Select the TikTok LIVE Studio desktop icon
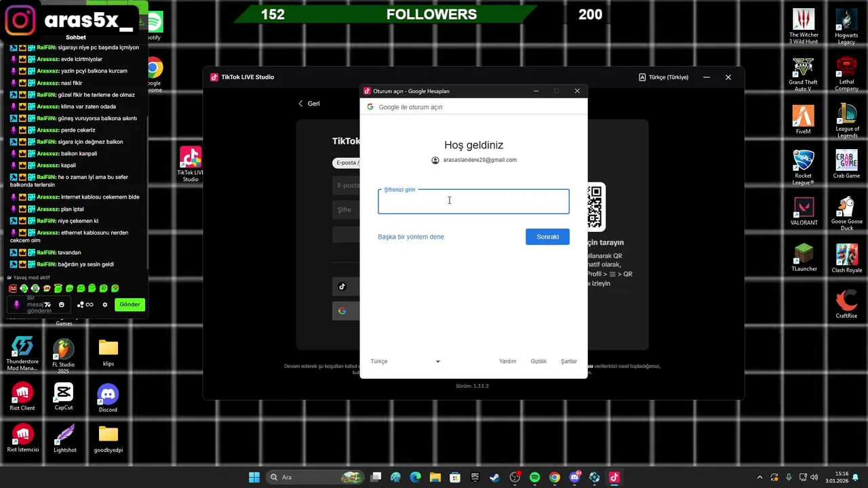Image resolution: width=868 pixels, height=488 pixels. pos(191,164)
